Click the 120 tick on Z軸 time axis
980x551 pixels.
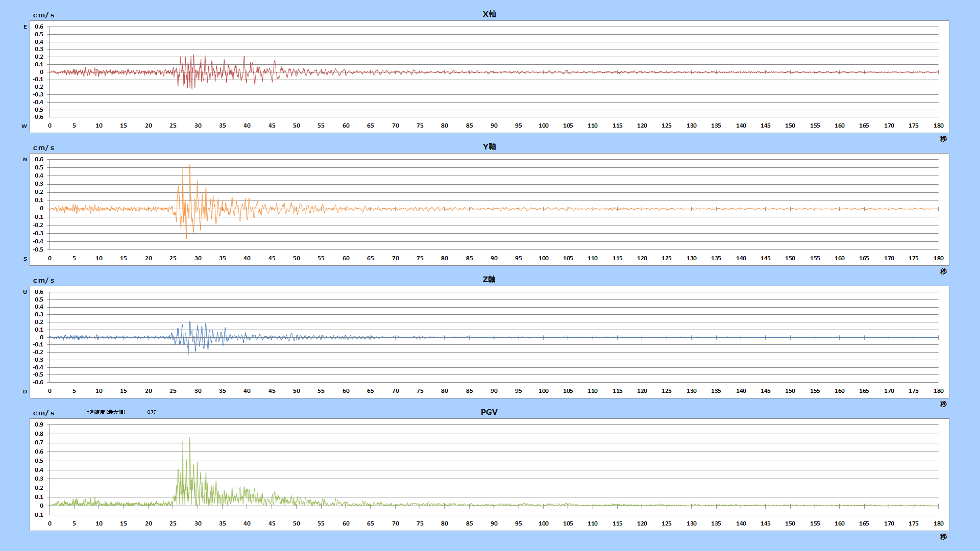pyautogui.click(x=642, y=391)
